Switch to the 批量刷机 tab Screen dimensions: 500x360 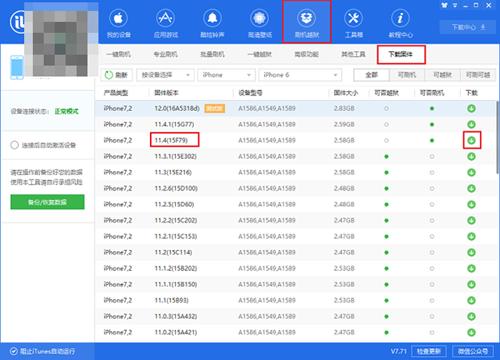tap(212, 54)
